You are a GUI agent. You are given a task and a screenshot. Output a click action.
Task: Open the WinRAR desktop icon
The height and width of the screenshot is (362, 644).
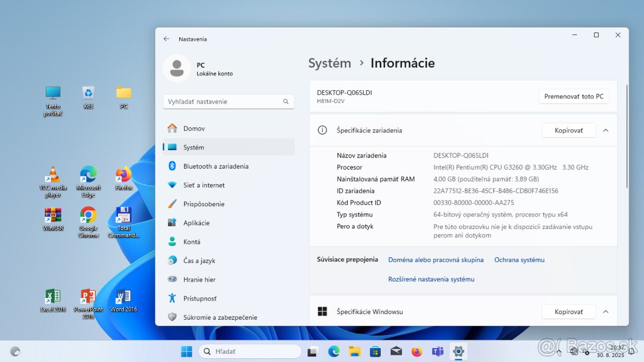[x=53, y=216]
